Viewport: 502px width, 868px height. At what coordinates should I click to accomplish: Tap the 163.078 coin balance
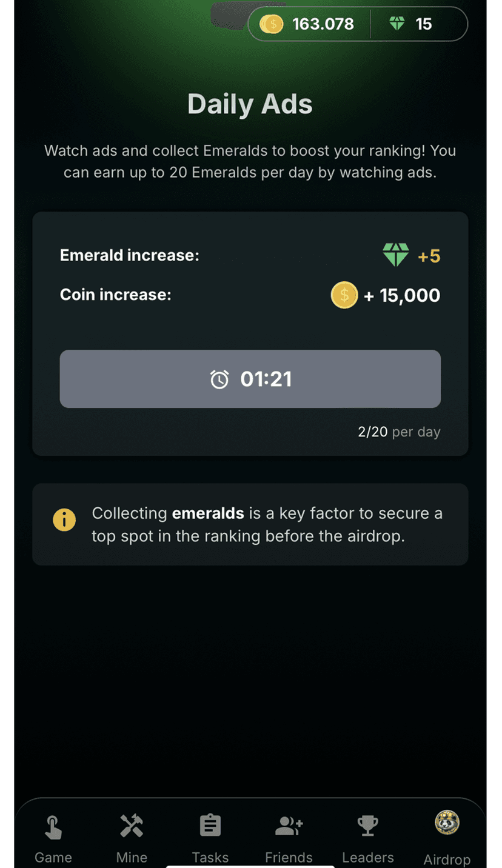coord(323,24)
